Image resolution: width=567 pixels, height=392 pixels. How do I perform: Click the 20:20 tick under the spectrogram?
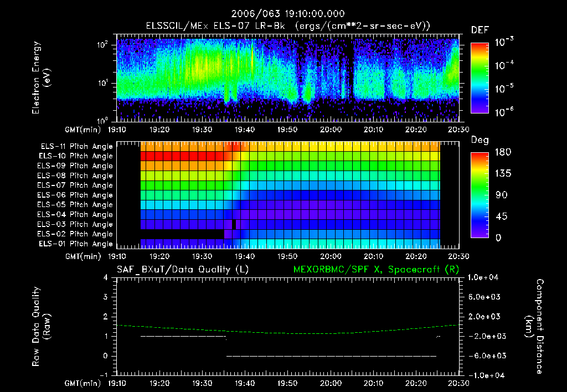click(x=416, y=130)
